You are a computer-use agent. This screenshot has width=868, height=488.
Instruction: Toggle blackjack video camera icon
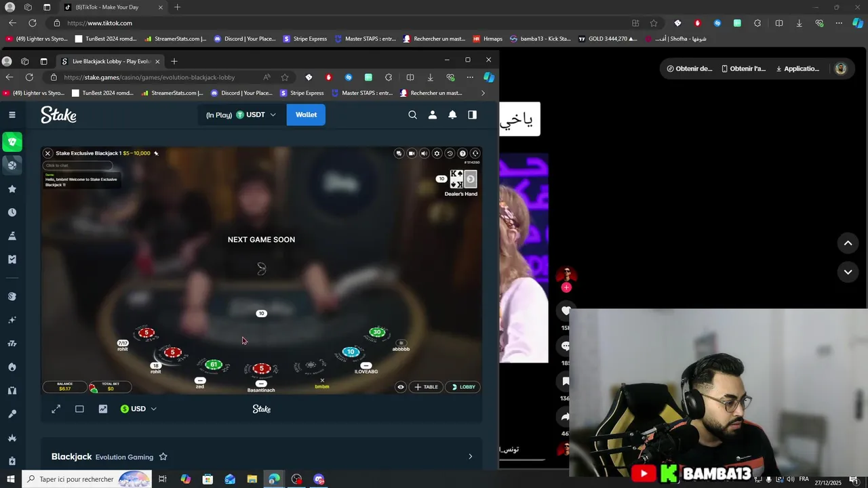(x=412, y=153)
